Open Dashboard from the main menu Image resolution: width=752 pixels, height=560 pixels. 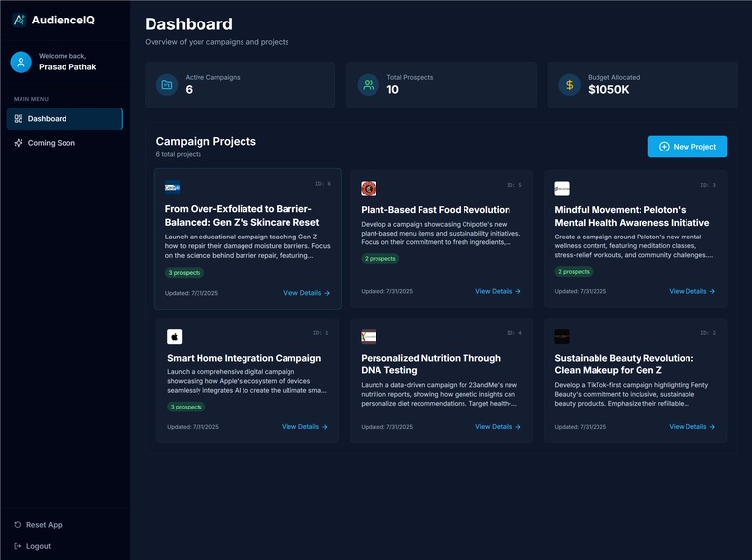click(65, 119)
